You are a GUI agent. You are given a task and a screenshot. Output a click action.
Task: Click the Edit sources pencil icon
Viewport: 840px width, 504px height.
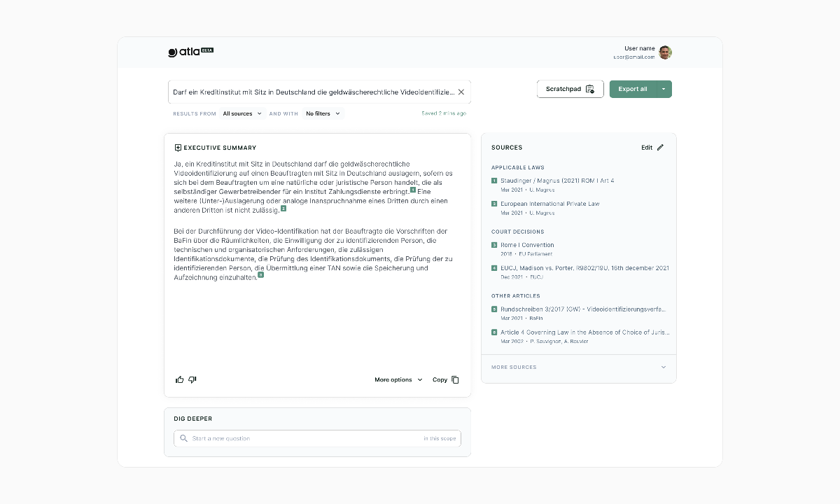660,148
